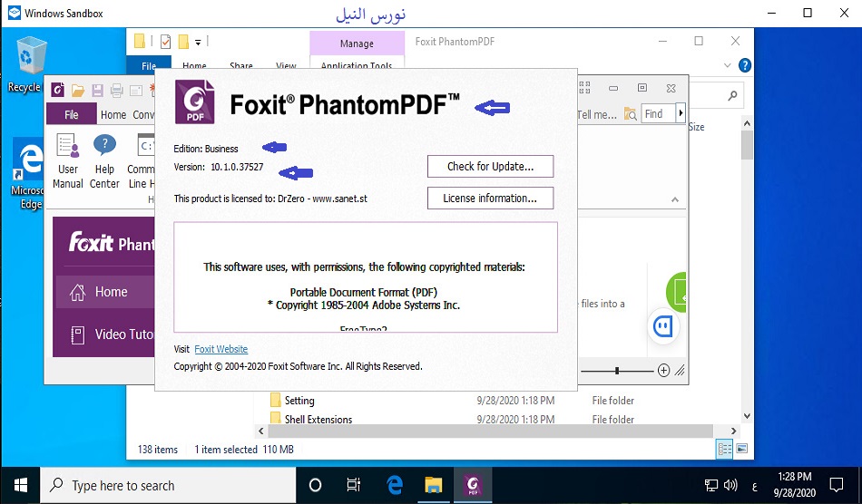This screenshot has height=504, width=862.
Task: Click the License information button
Action: [490, 199]
